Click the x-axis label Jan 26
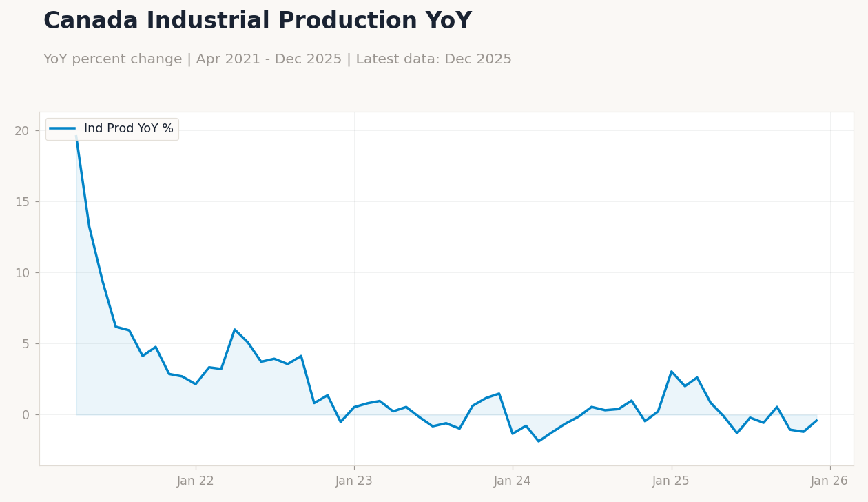This screenshot has height=502, width=868. point(830,481)
